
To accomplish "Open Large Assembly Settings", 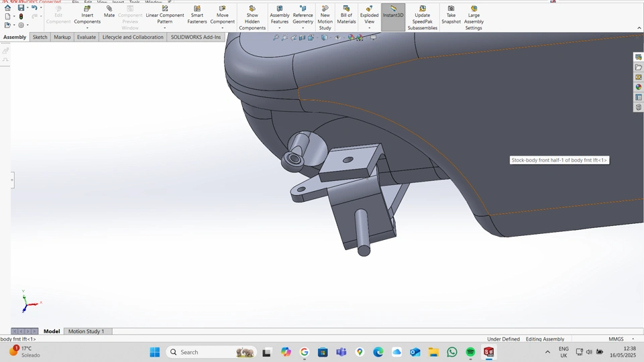I will (x=474, y=18).
